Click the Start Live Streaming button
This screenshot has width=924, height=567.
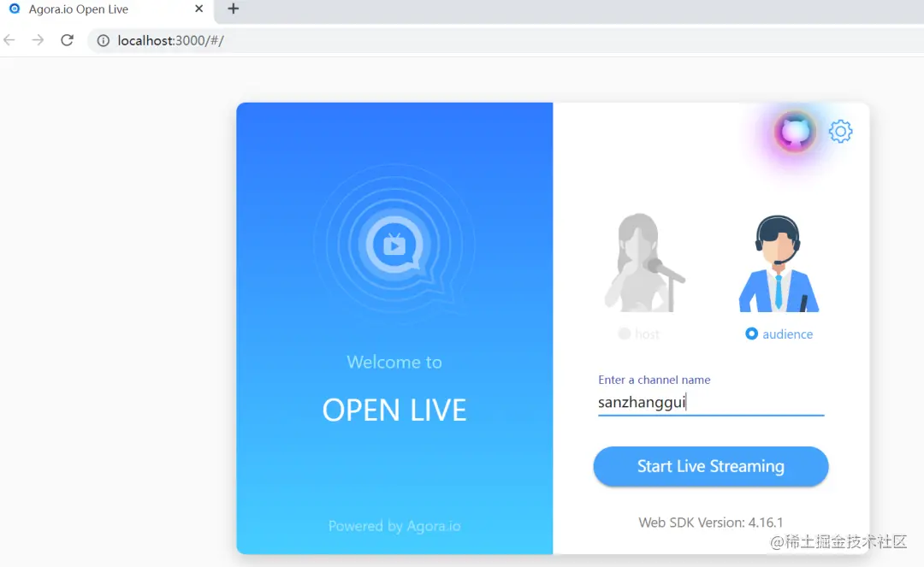pos(711,466)
